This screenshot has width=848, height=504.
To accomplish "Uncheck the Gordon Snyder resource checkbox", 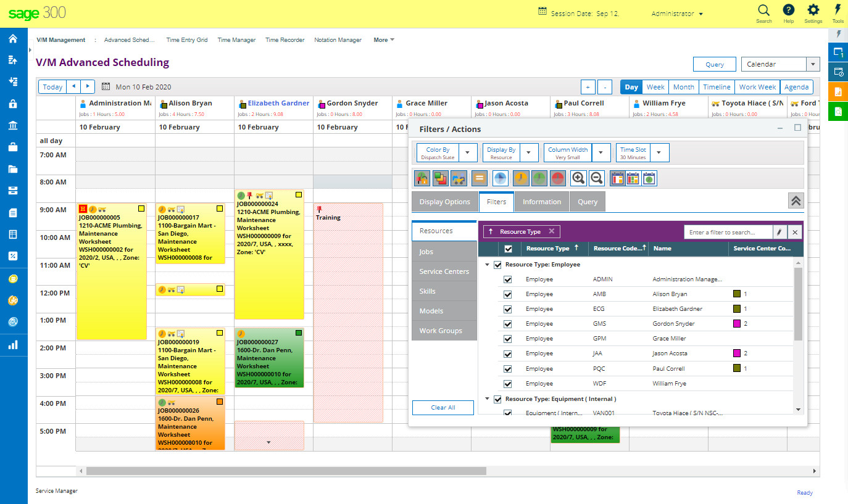I will point(508,324).
